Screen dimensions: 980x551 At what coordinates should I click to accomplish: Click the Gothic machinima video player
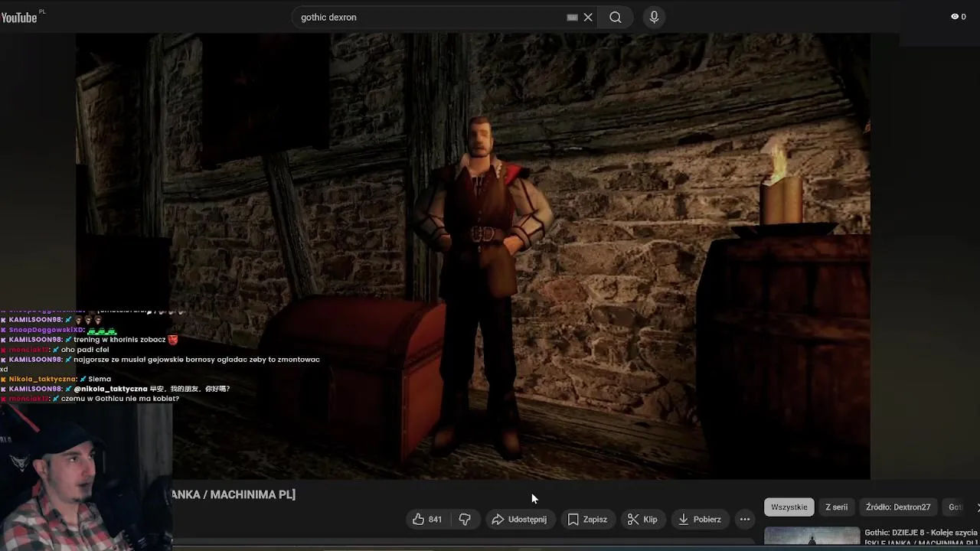pyautogui.click(x=472, y=256)
